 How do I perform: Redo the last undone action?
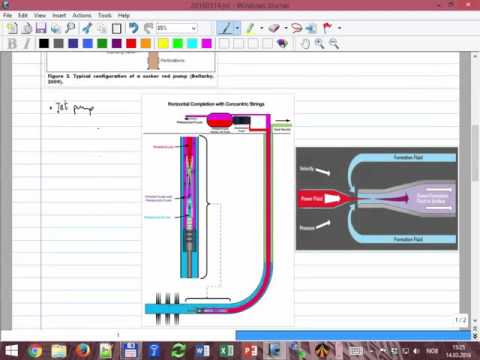click(148, 28)
